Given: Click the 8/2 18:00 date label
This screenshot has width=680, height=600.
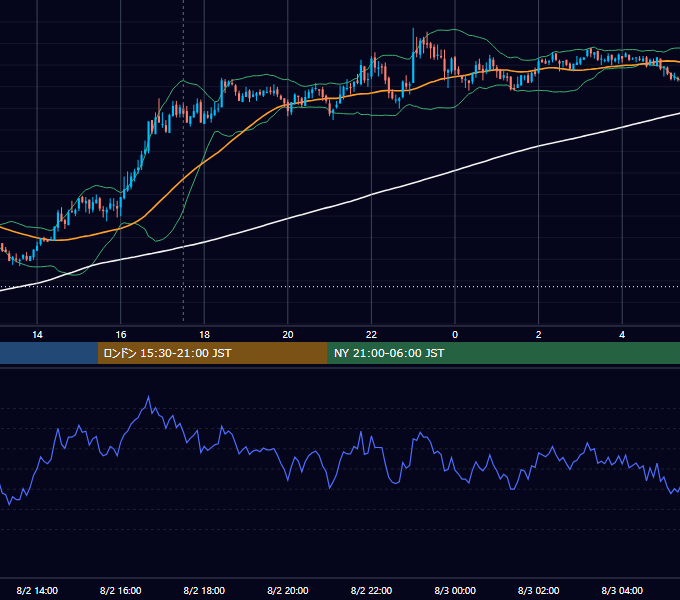Looking at the screenshot, I should pos(204,590).
